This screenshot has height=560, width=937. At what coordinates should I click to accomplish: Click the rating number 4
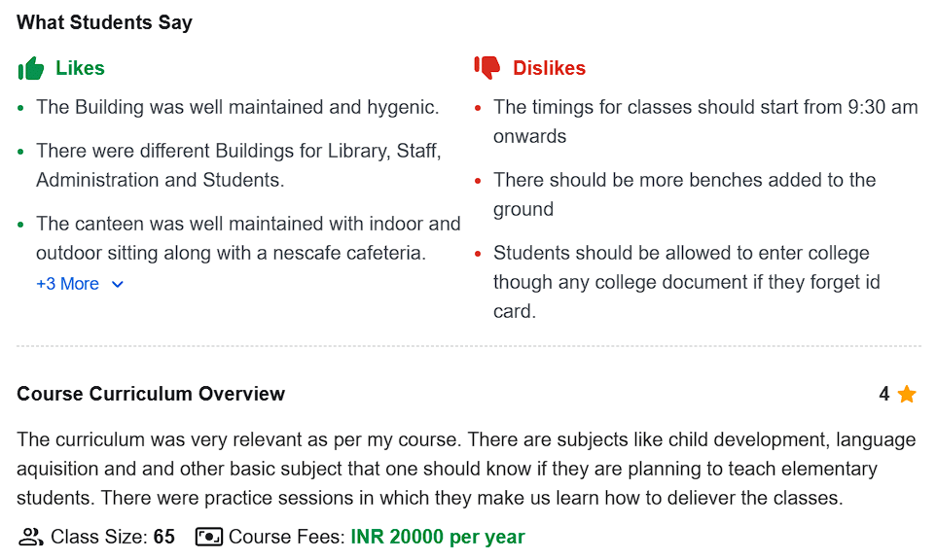[883, 394]
